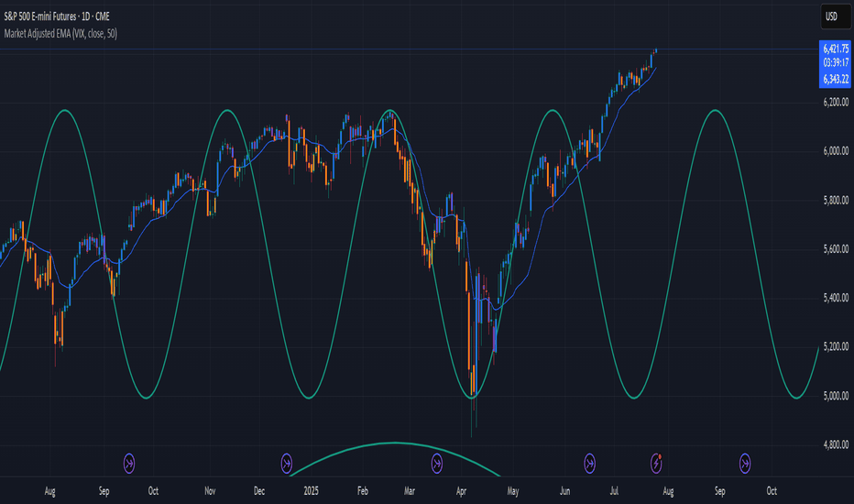Click the 2025 label on the time axis
The width and height of the screenshot is (854, 504).
click(x=311, y=491)
